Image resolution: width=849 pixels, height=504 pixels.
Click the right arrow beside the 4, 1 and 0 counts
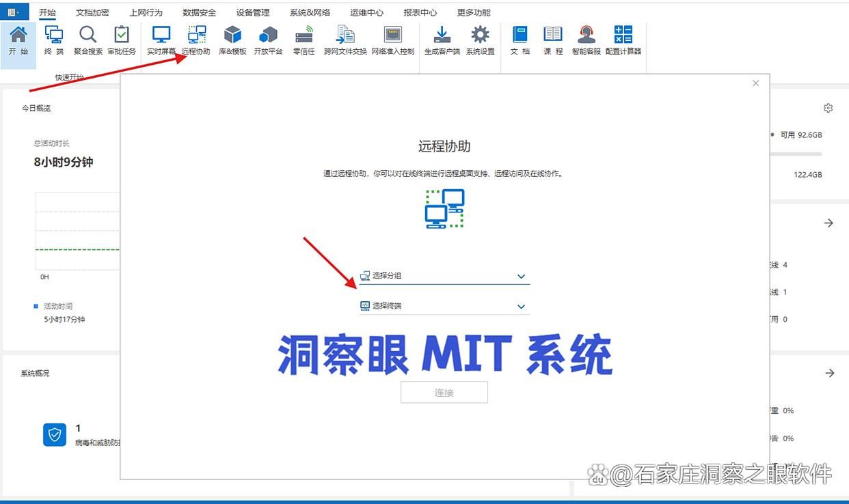[x=829, y=223]
